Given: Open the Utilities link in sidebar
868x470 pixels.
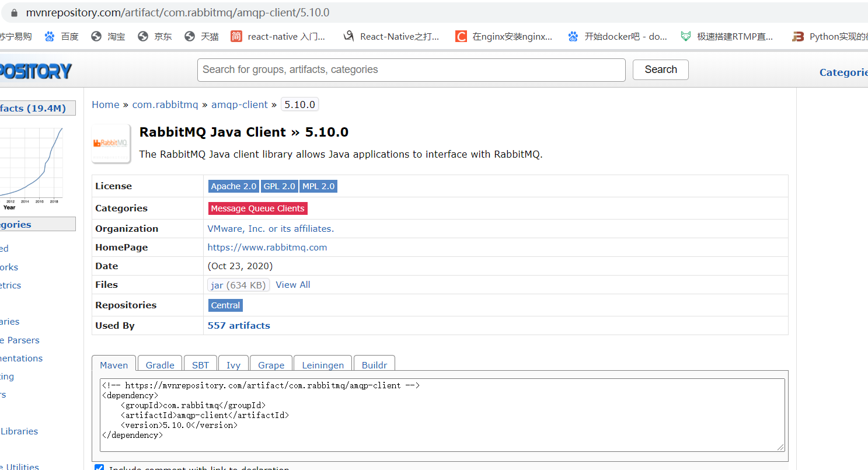Looking at the screenshot, I should tap(20, 466).
